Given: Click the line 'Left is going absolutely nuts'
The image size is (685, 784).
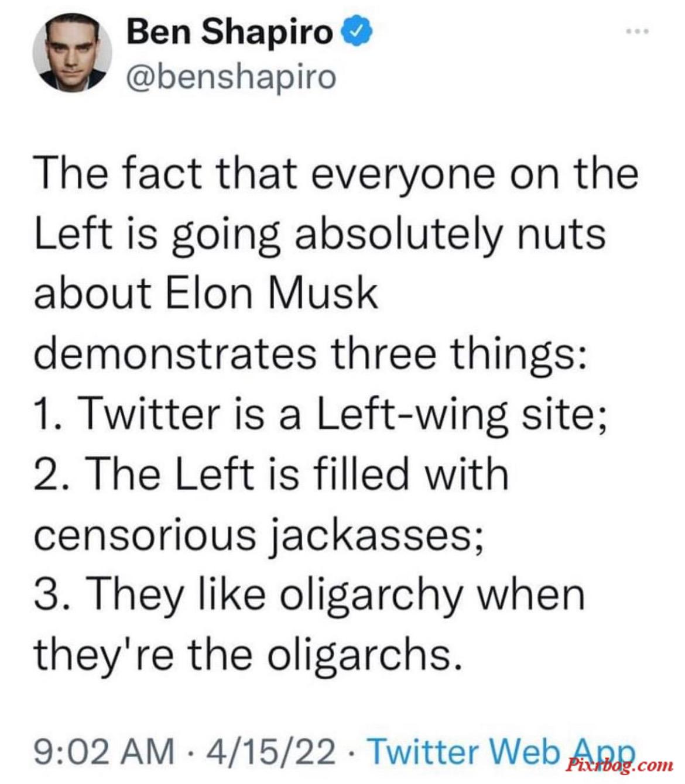Looking at the screenshot, I should click(320, 235).
